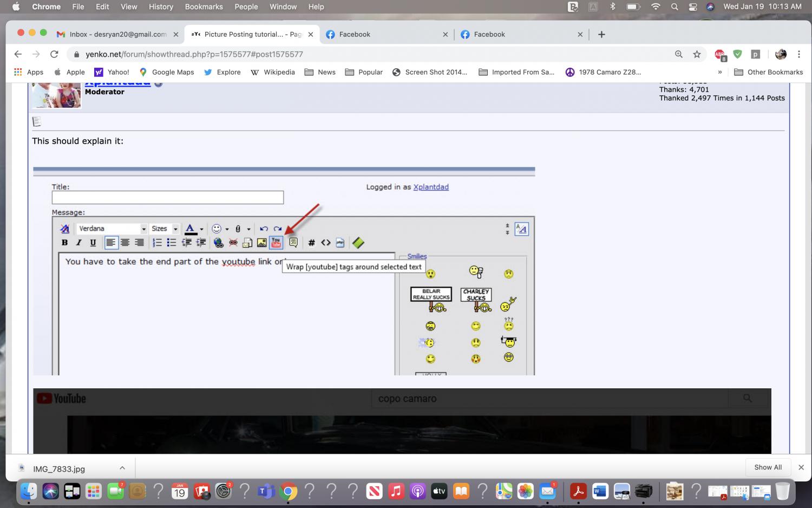Click the Bold formatting icon

point(64,243)
